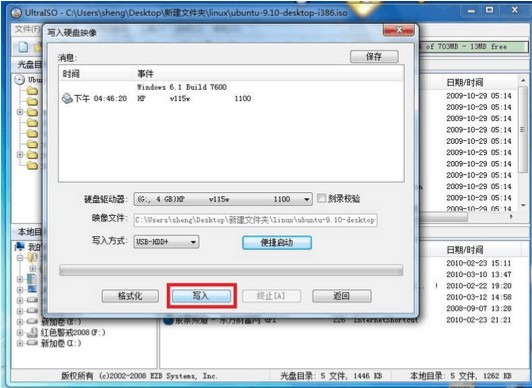Click the 时间 column header
Viewport: 532px width, 388px height.
(71, 74)
